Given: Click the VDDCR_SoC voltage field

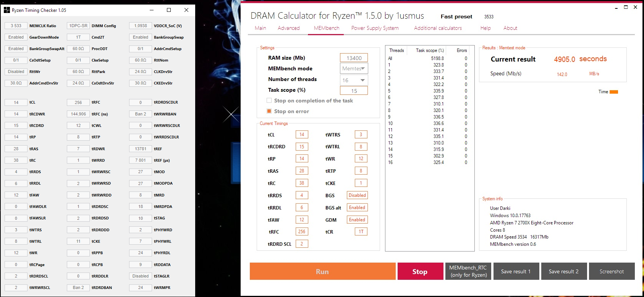Looking at the screenshot, I should point(141,26).
